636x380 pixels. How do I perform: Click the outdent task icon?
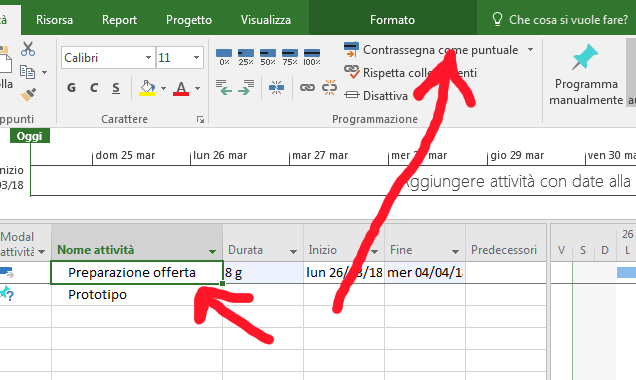click(223, 87)
